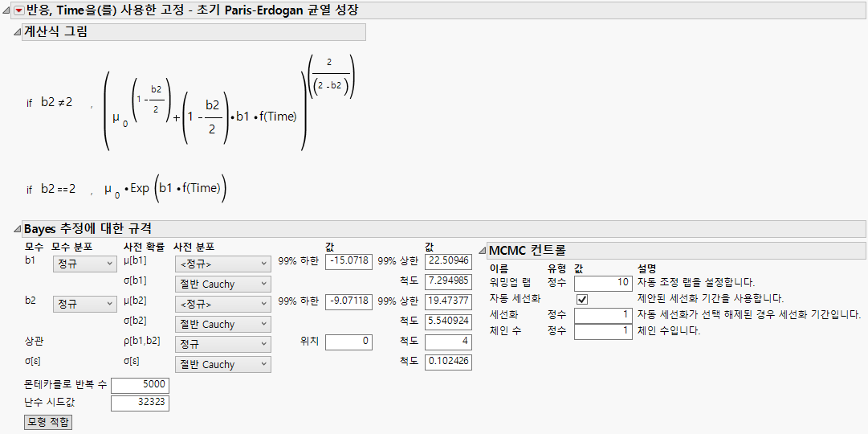
Task: Click the 설명 column header
Action: click(x=646, y=268)
